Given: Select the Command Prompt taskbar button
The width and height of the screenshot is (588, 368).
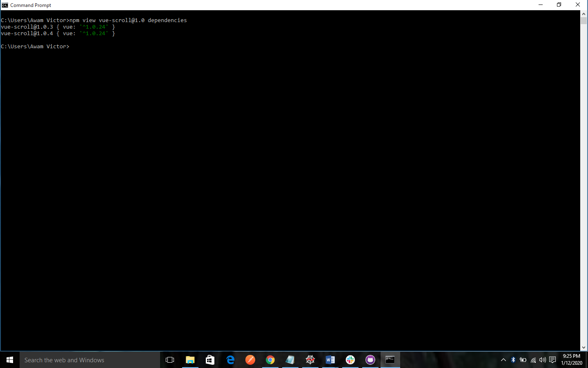Looking at the screenshot, I should 390,360.
